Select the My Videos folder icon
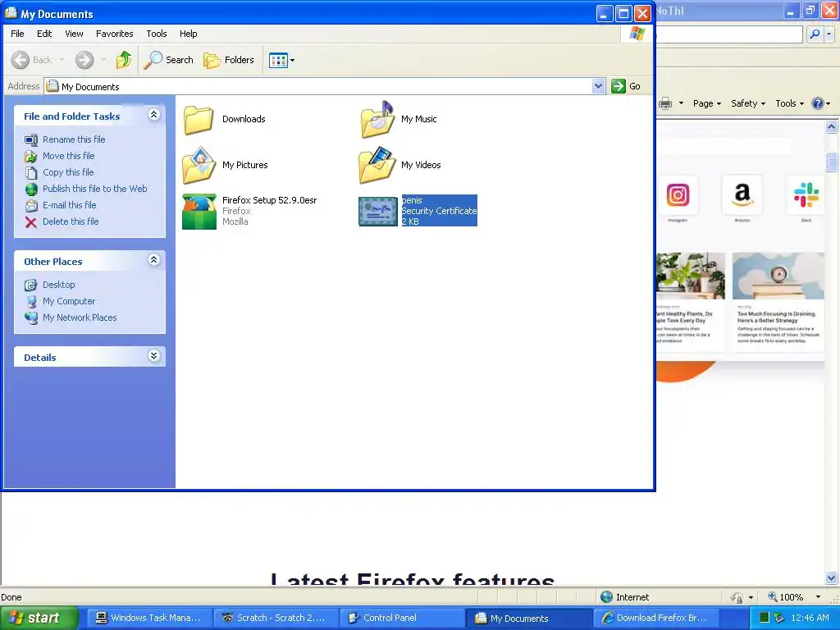 (x=377, y=165)
